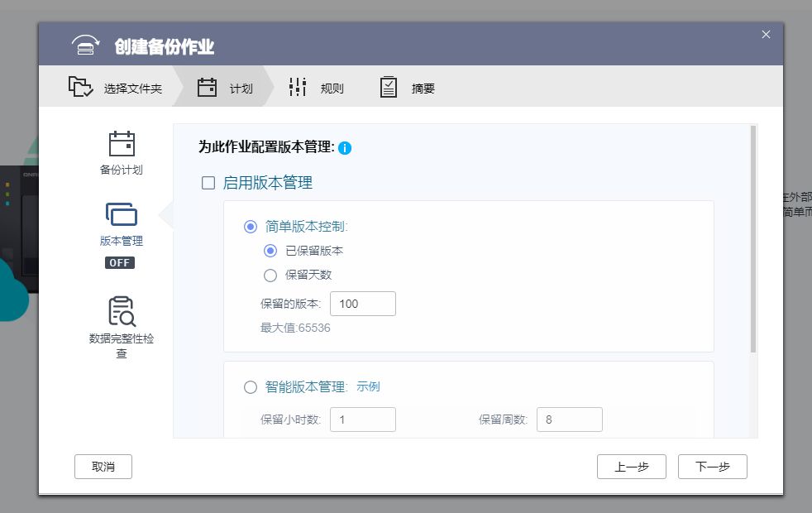
Task: Click 取消 to cancel the job
Action: click(x=103, y=466)
